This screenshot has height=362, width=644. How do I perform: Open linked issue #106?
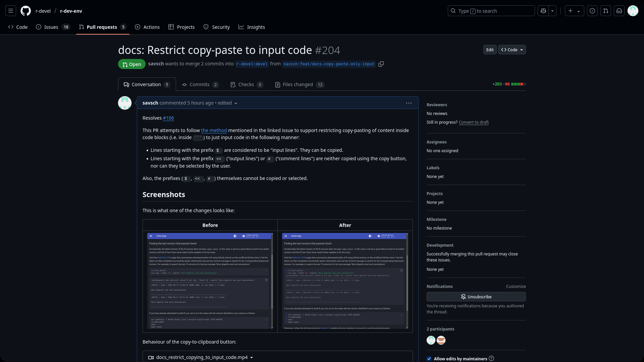point(168,118)
